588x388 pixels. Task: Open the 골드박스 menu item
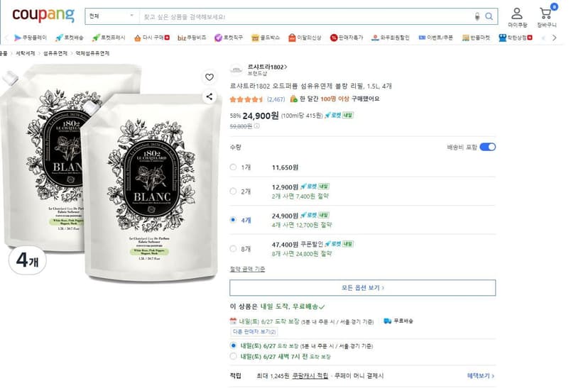tap(266, 38)
